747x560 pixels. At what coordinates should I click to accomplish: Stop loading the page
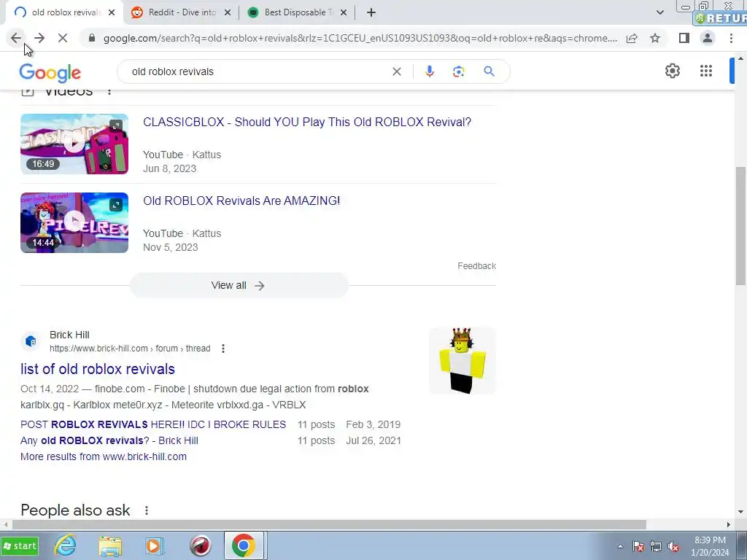pyautogui.click(x=63, y=38)
